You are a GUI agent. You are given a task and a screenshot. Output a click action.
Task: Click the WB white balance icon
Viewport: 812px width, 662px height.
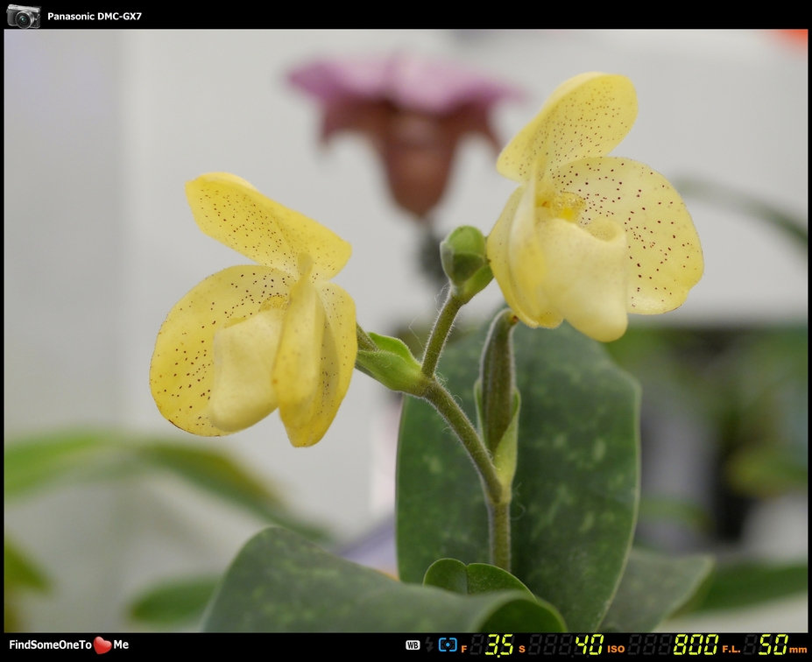coord(413,644)
